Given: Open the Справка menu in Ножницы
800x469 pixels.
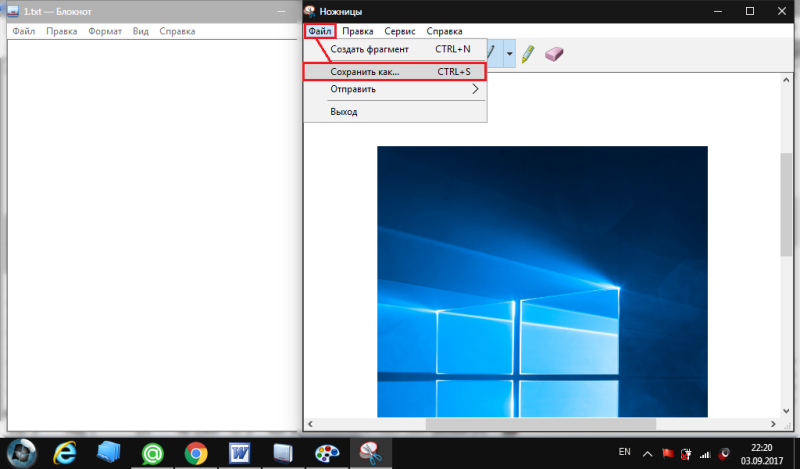Looking at the screenshot, I should (x=444, y=31).
